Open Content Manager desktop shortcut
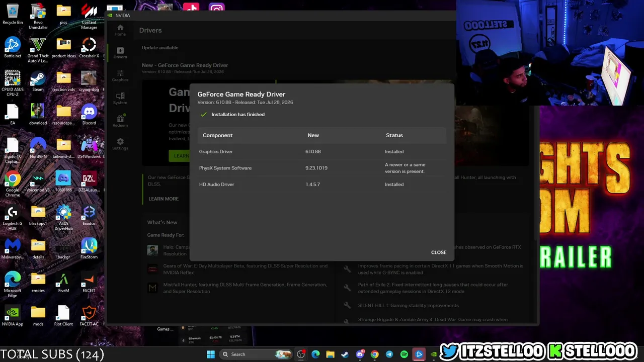Screen dimensions: 644x362 [x=89, y=17]
